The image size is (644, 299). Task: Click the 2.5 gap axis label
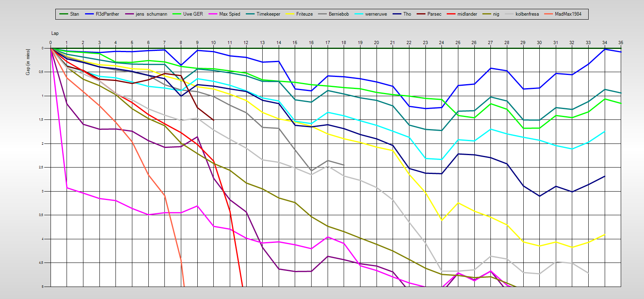coord(41,168)
